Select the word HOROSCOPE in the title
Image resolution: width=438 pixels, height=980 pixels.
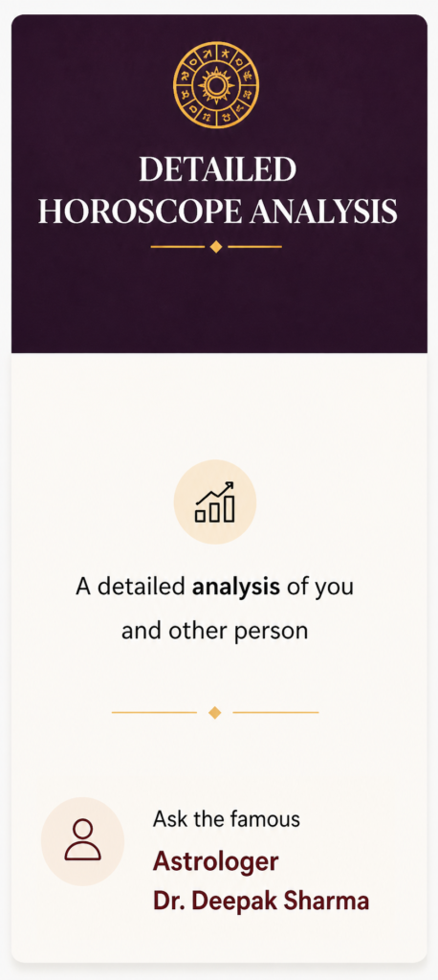tap(140, 212)
